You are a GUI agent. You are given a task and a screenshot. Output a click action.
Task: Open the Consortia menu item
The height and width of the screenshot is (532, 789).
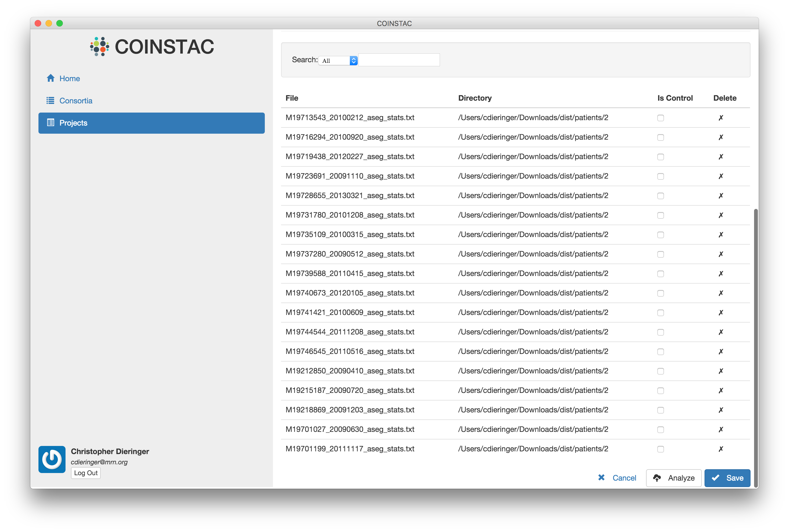pos(76,101)
